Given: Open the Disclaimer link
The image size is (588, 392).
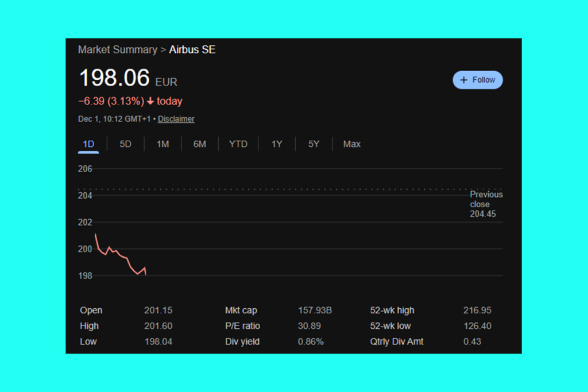Looking at the screenshot, I should tap(176, 119).
